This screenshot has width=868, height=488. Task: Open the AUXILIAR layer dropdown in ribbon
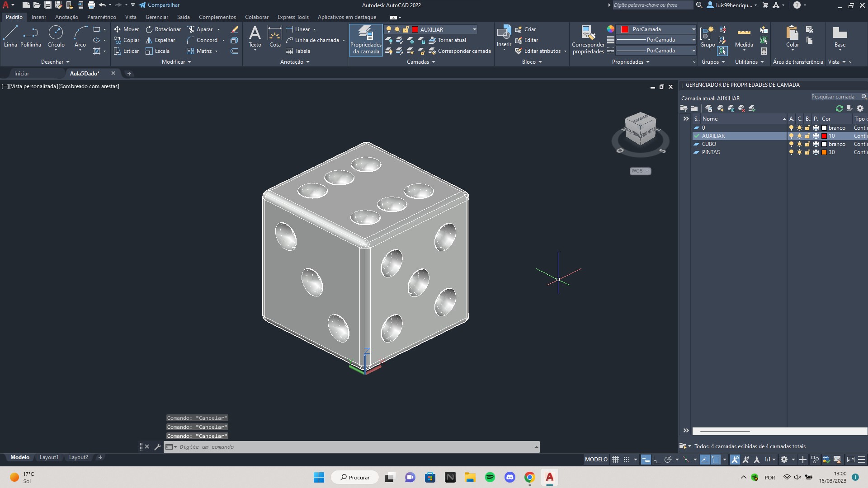coord(474,29)
